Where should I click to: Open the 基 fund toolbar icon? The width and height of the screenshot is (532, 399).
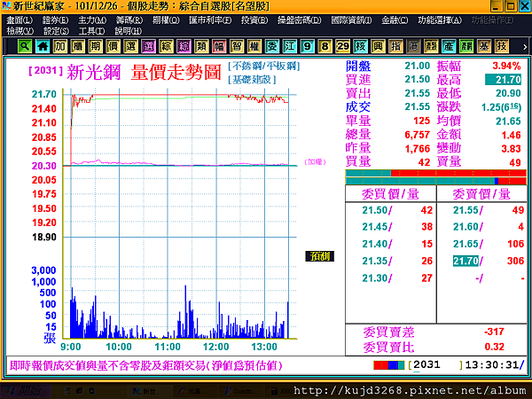pyautogui.click(x=483, y=46)
